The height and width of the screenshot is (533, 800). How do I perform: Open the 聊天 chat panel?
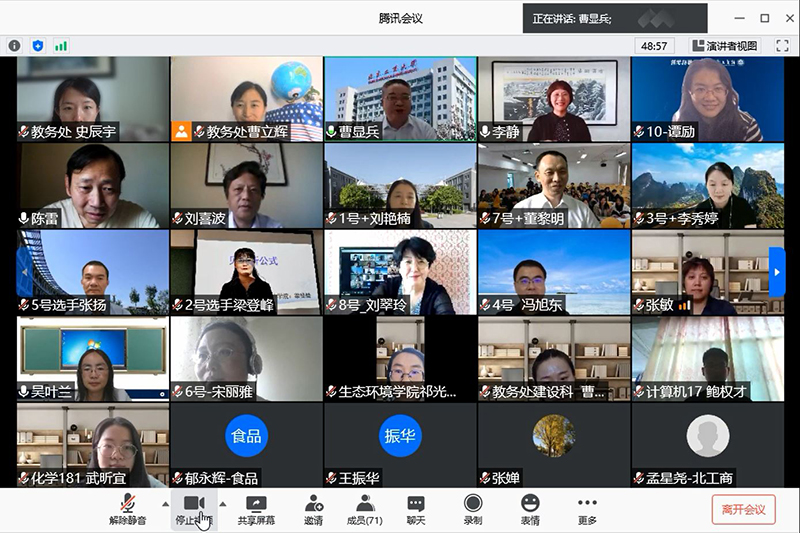click(416, 509)
